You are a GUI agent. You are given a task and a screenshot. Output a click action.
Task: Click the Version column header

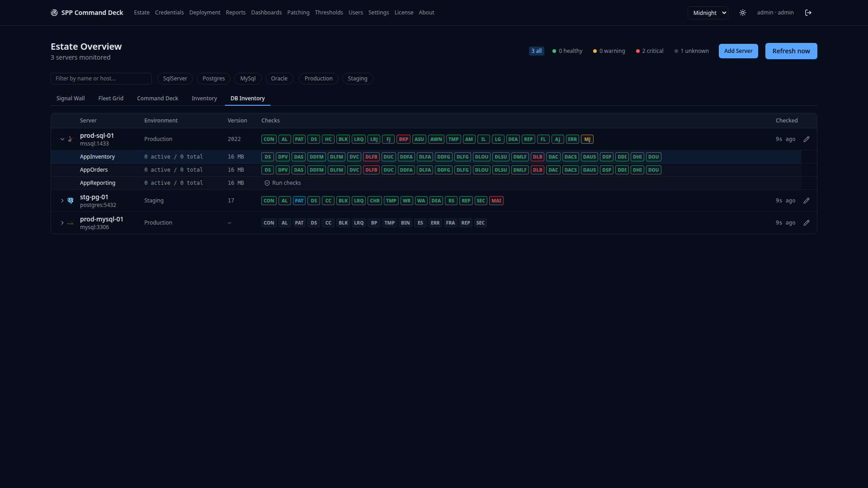(237, 121)
